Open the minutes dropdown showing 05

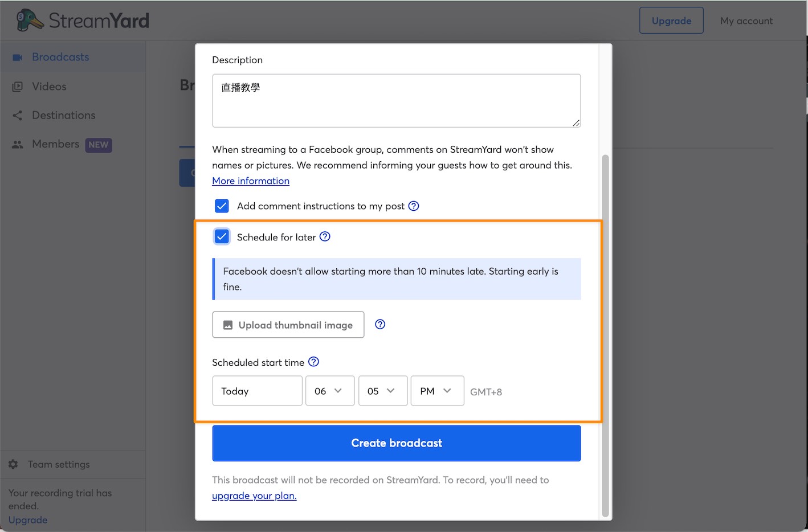pyautogui.click(x=383, y=391)
